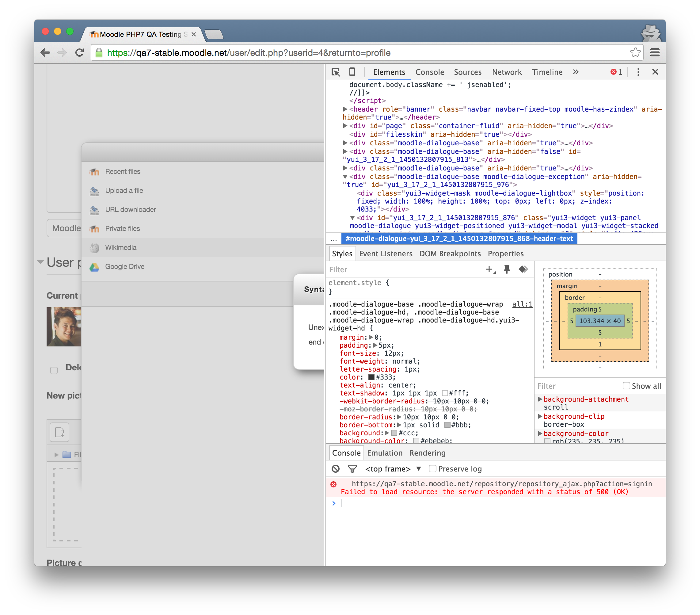Screen dimensions: 700x615
Task: Click the #ccc background color swatch
Action: 394,433
